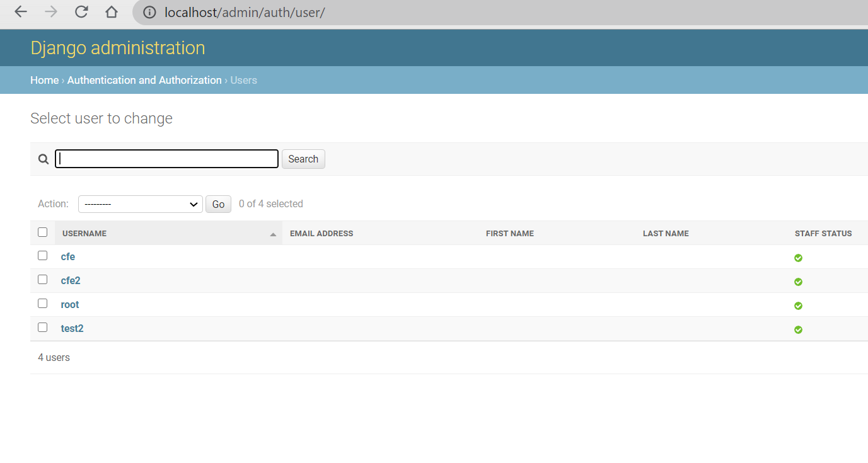Open the root user

(70, 305)
